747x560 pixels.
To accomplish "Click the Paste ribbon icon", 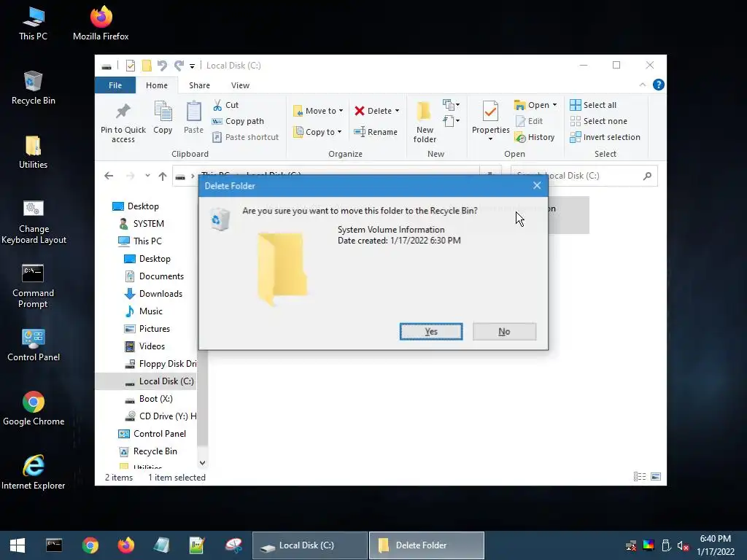I will [193, 117].
